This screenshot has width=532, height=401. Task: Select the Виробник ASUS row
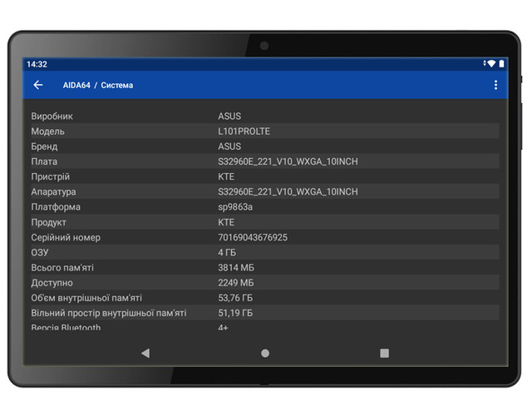(264, 116)
